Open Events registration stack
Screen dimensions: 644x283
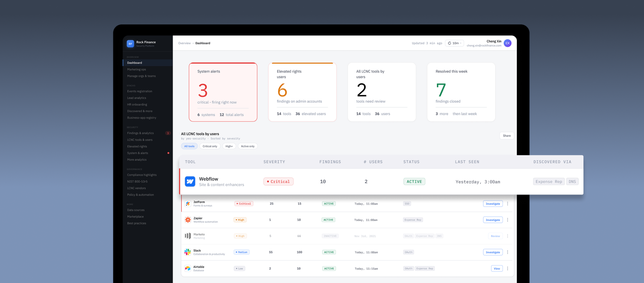coord(140,91)
